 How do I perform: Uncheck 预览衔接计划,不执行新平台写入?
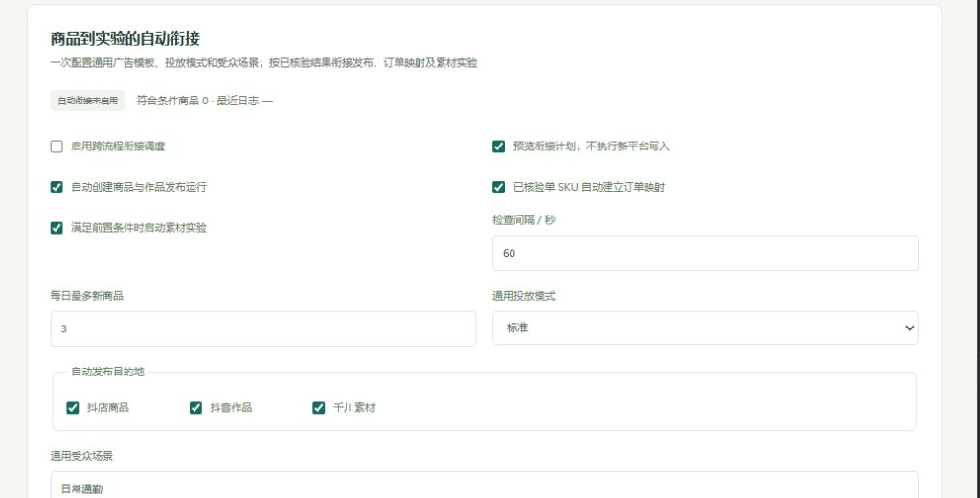click(499, 147)
